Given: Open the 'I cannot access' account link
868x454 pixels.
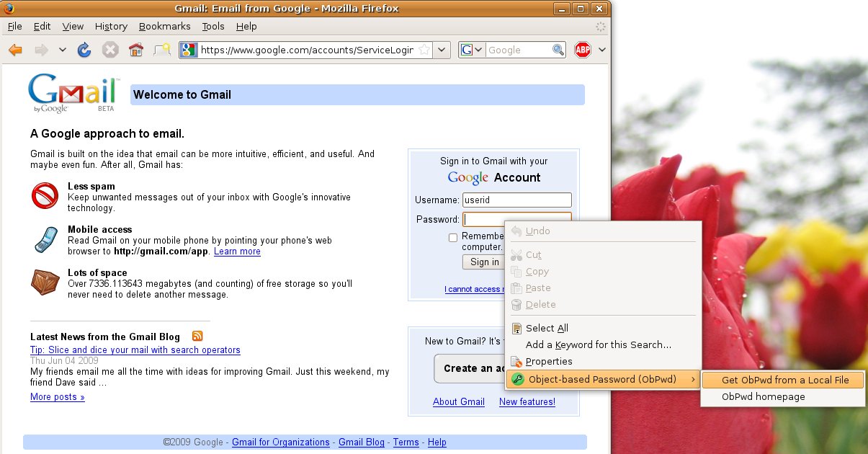Looking at the screenshot, I should tap(475, 289).
